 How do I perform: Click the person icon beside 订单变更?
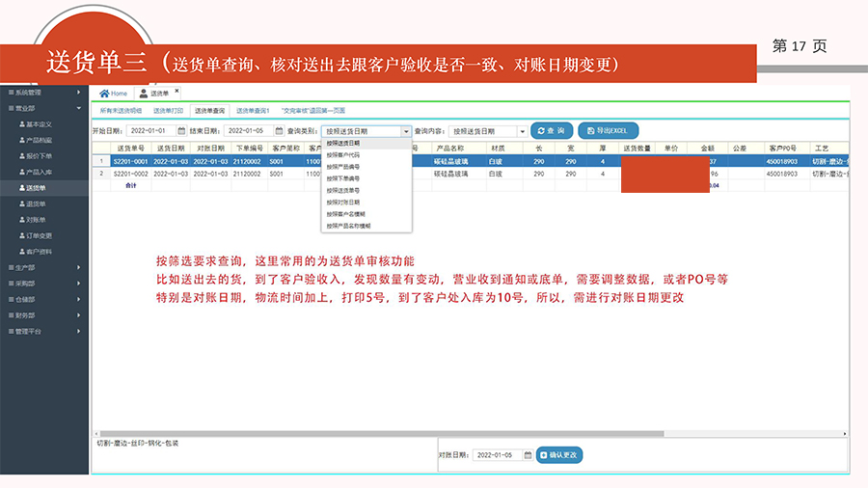(x=22, y=235)
